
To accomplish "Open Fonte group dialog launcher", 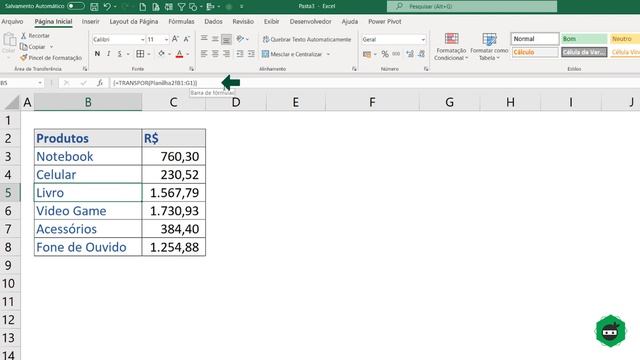I will (191, 69).
